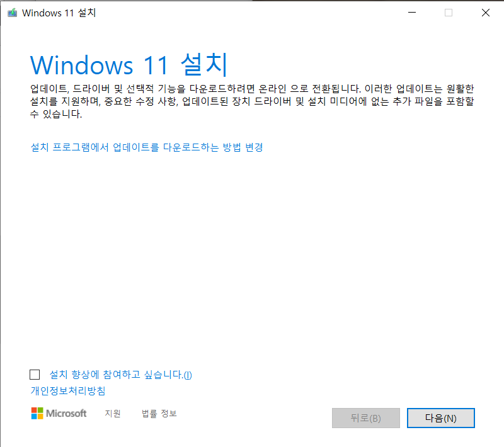Screen dimensions: 504x447
Task: Click the 다음(N) next button
Action: click(x=440, y=418)
